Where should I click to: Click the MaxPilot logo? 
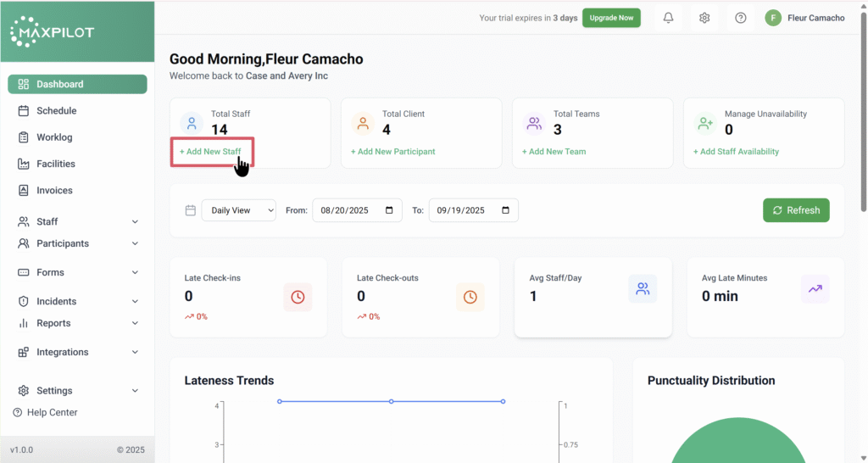[x=53, y=32]
